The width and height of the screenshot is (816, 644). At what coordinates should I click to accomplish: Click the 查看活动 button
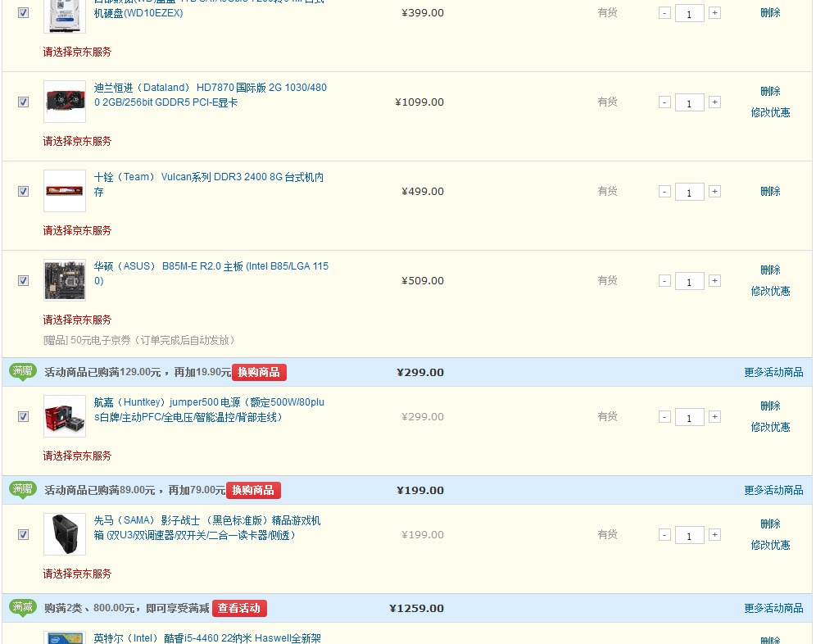click(239, 608)
